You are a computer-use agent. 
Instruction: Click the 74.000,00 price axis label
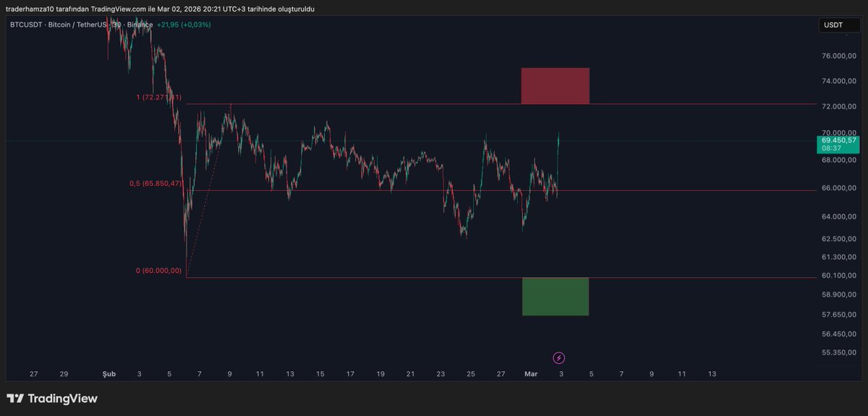pyautogui.click(x=840, y=82)
